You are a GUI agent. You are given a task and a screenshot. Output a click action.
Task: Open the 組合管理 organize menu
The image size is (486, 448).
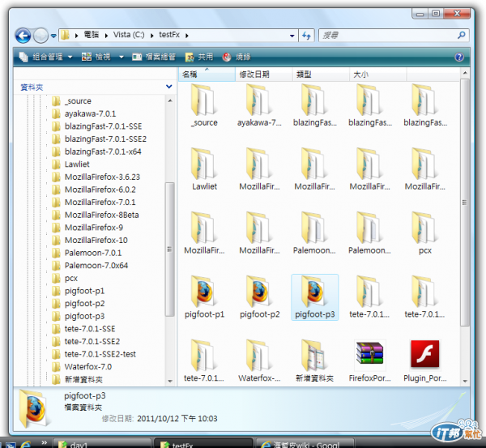pyautogui.click(x=45, y=57)
